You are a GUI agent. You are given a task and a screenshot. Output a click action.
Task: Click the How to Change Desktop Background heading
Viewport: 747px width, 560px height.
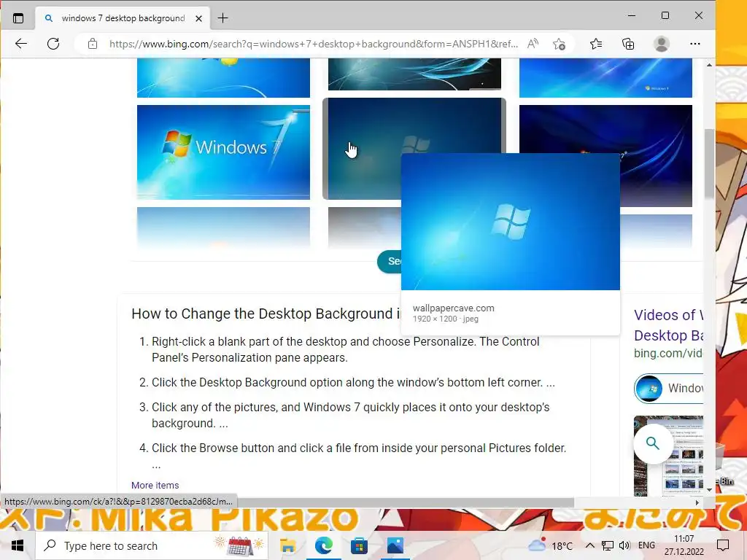266,314
